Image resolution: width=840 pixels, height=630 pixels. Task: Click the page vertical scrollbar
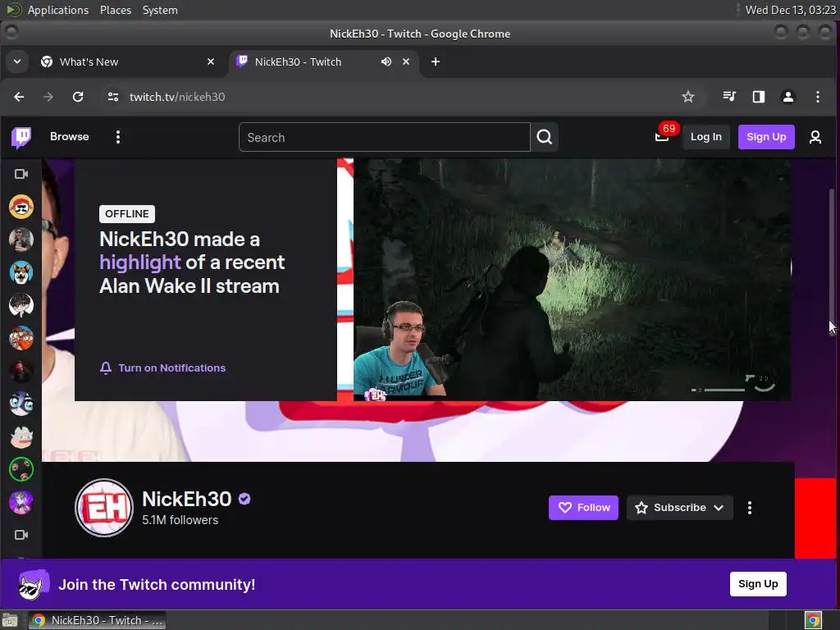(x=832, y=262)
